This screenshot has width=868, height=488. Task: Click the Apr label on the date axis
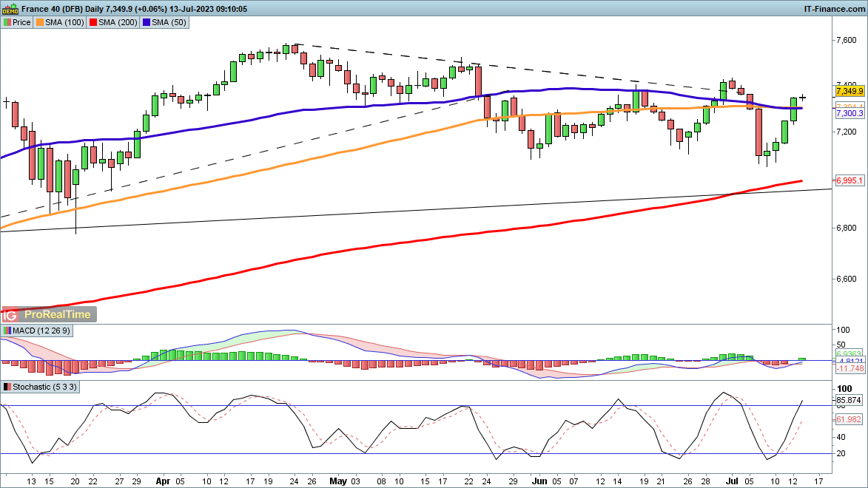(163, 481)
